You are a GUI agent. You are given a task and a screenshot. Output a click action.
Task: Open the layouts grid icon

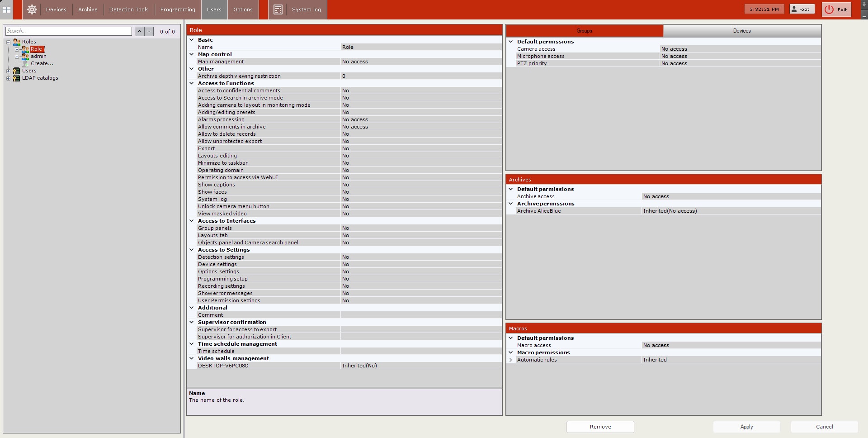(x=6, y=10)
